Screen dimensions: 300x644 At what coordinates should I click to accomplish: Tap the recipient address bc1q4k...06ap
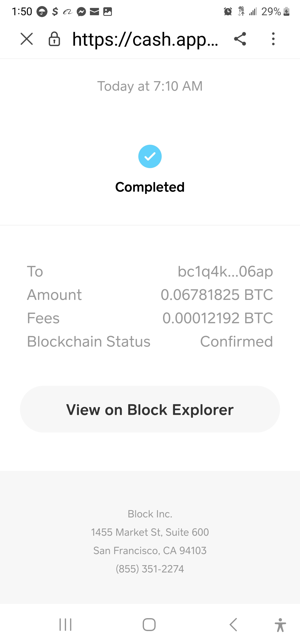point(225,272)
